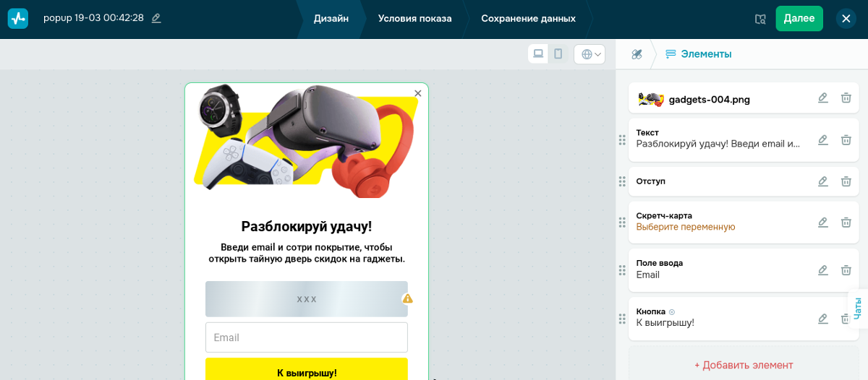Edit the Текст element
The image size is (868, 380).
822,140
